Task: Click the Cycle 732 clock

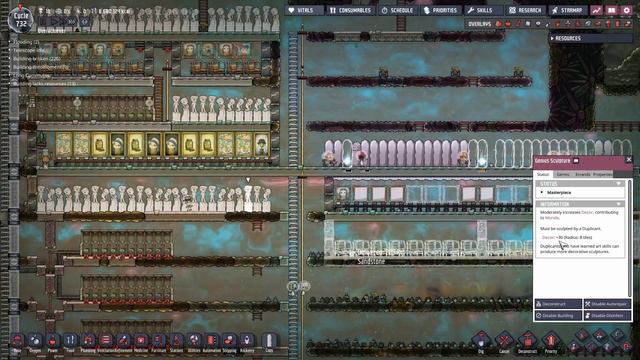Action: click(x=21, y=20)
